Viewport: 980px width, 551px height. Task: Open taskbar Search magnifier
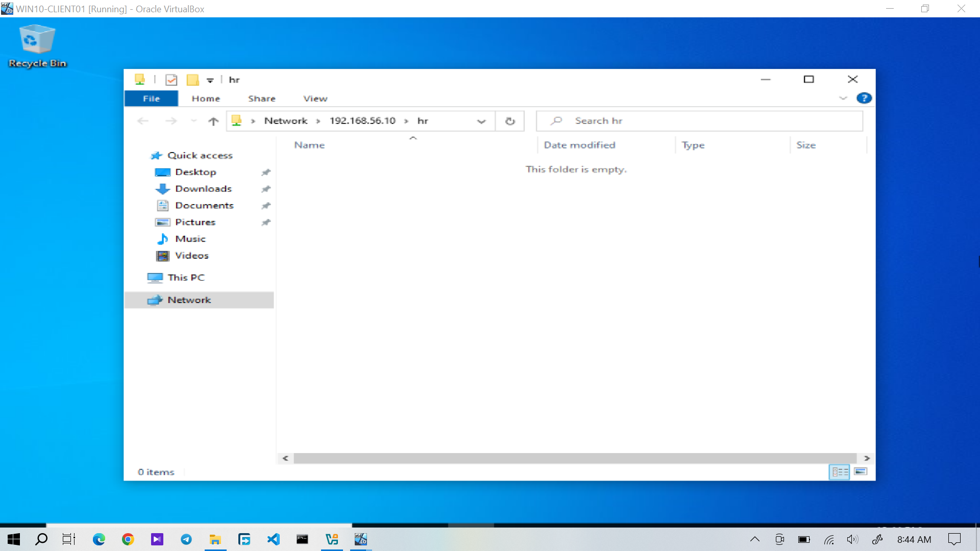(41, 539)
